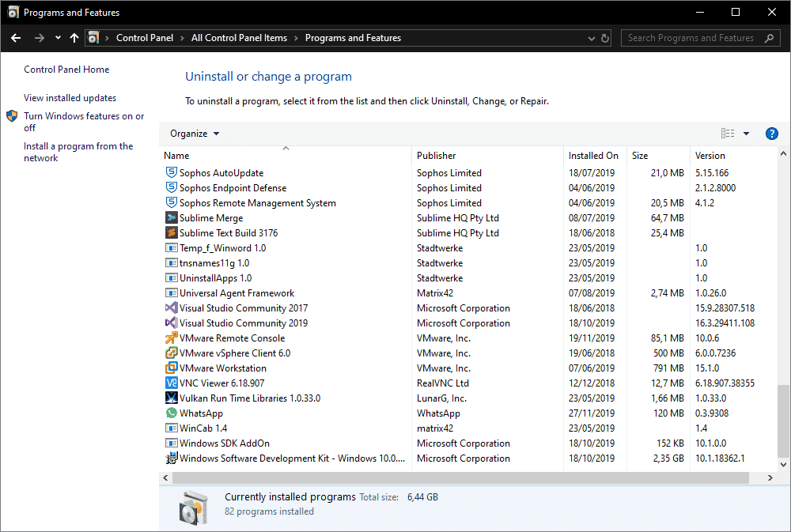The height and width of the screenshot is (532, 791).
Task: Navigate back with the back arrow
Action: point(16,38)
